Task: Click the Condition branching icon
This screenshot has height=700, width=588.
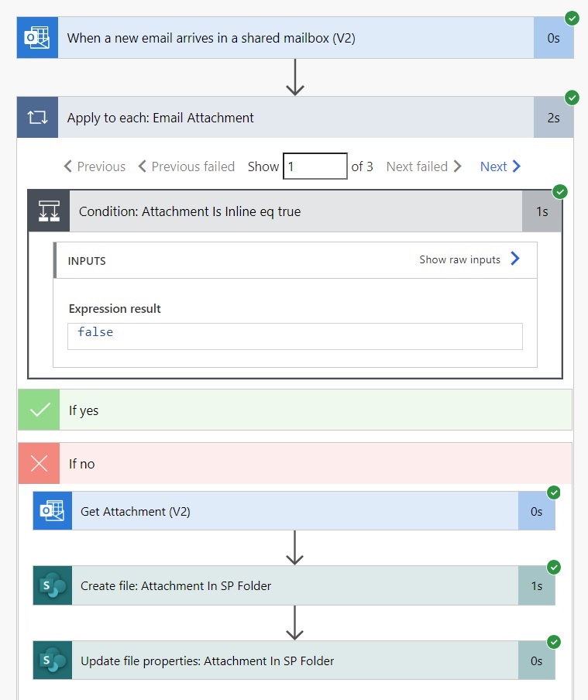Action: click(x=49, y=211)
